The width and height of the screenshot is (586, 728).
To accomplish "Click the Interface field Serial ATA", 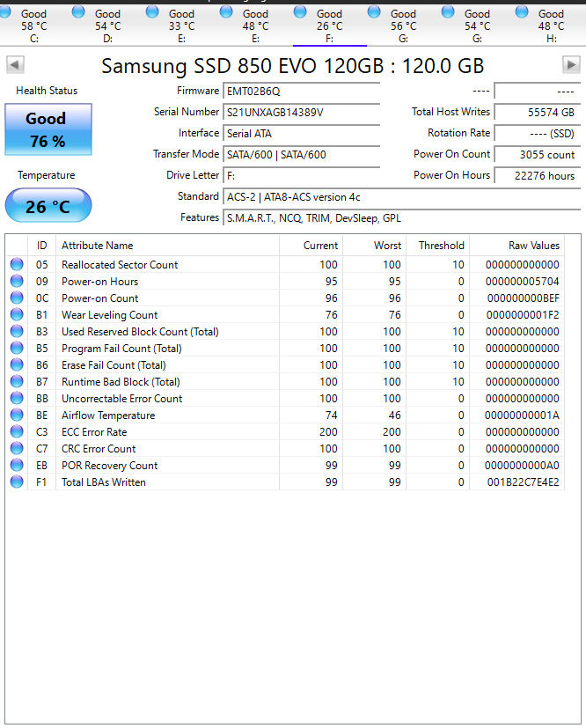I will (302, 134).
